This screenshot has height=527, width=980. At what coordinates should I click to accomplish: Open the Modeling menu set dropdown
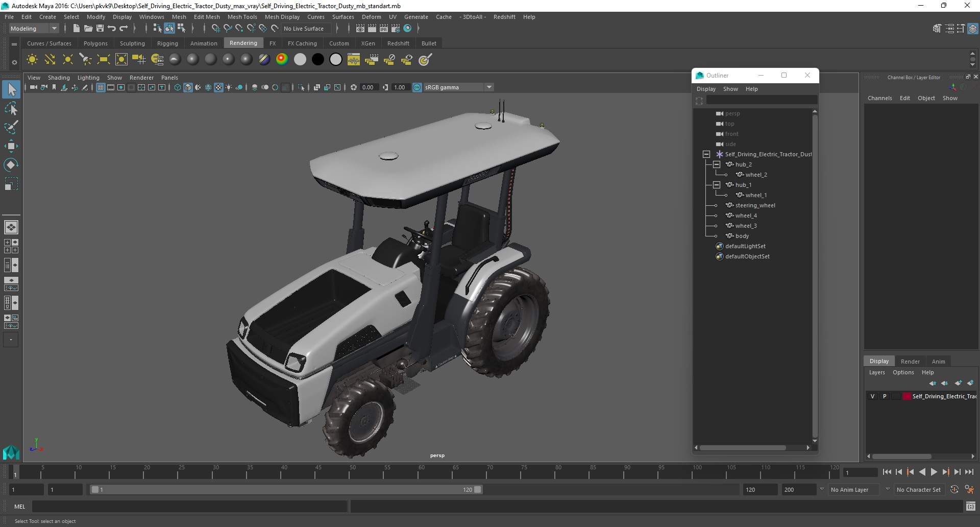click(x=34, y=29)
